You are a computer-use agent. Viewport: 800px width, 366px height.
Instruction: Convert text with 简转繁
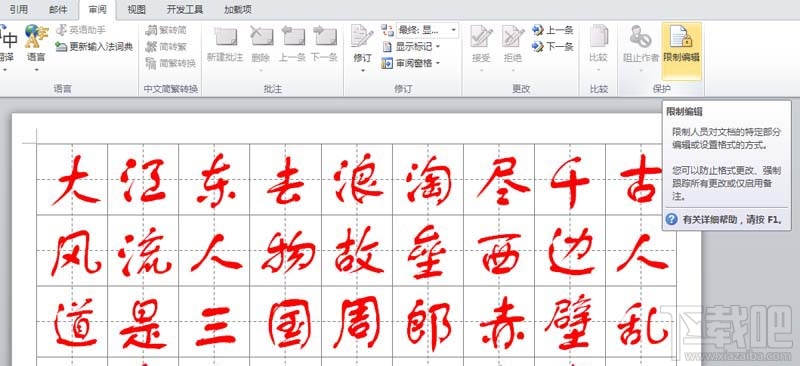pyautogui.click(x=166, y=46)
